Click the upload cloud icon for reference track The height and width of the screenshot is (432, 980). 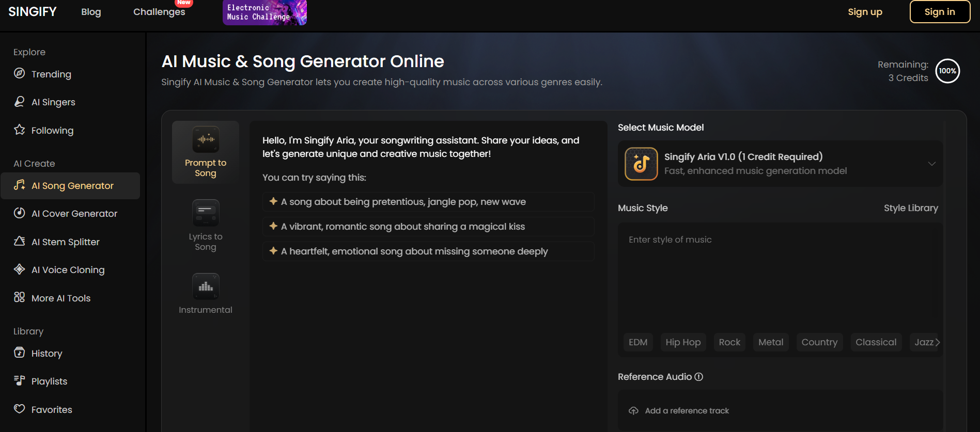tap(633, 411)
